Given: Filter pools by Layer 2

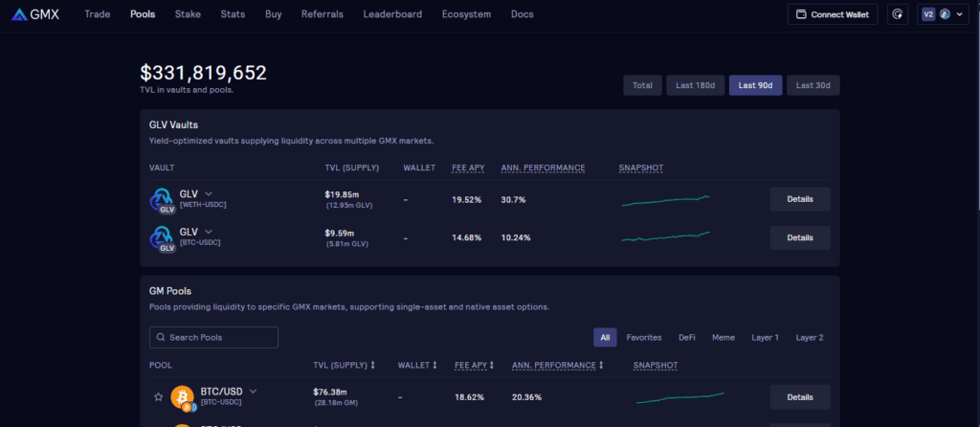Looking at the screenshot, I should [810, 338].
